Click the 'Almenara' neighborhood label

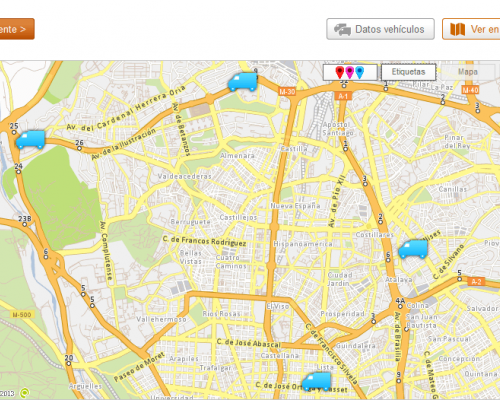point(237,156)
